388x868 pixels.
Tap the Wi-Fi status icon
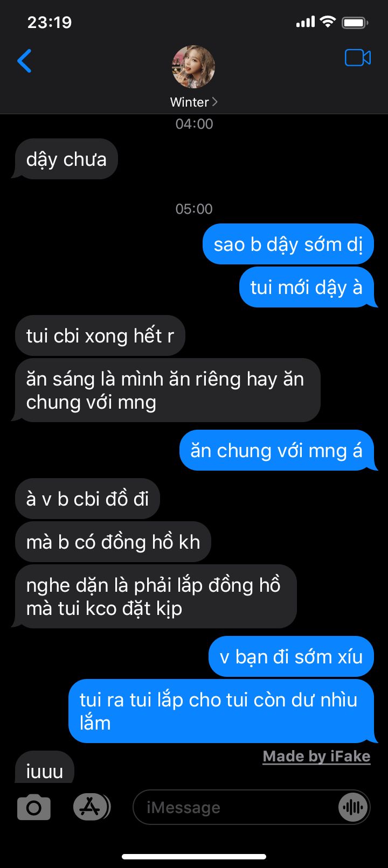coord(327,22)
